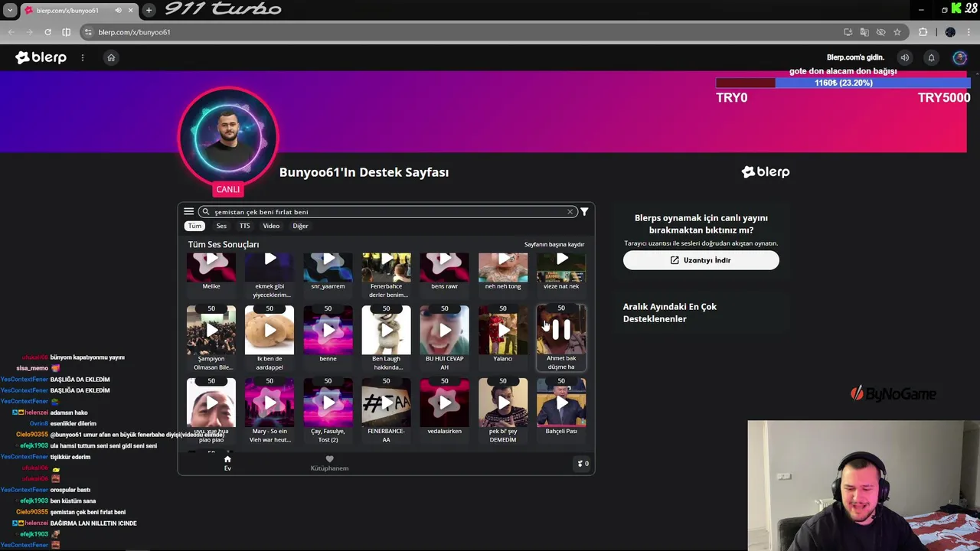Toggle the header volume speaker icon
Screen dimensions: 980x551
905,57
